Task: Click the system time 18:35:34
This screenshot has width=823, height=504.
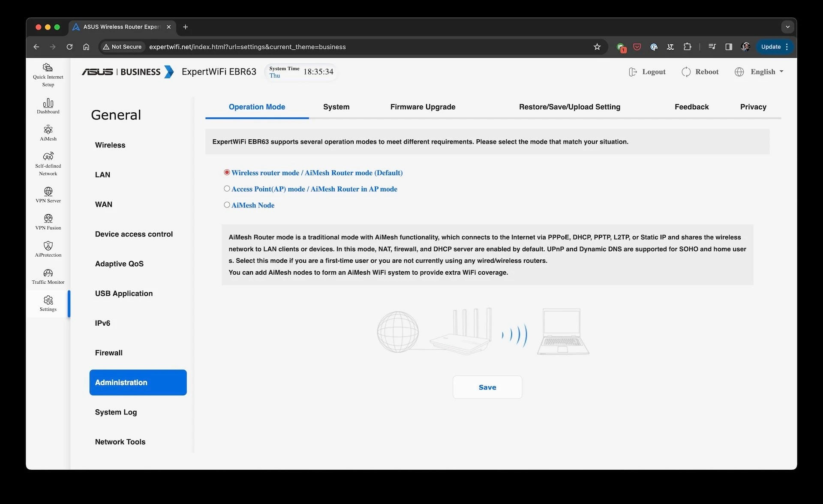Action: (x=318, y=72)
